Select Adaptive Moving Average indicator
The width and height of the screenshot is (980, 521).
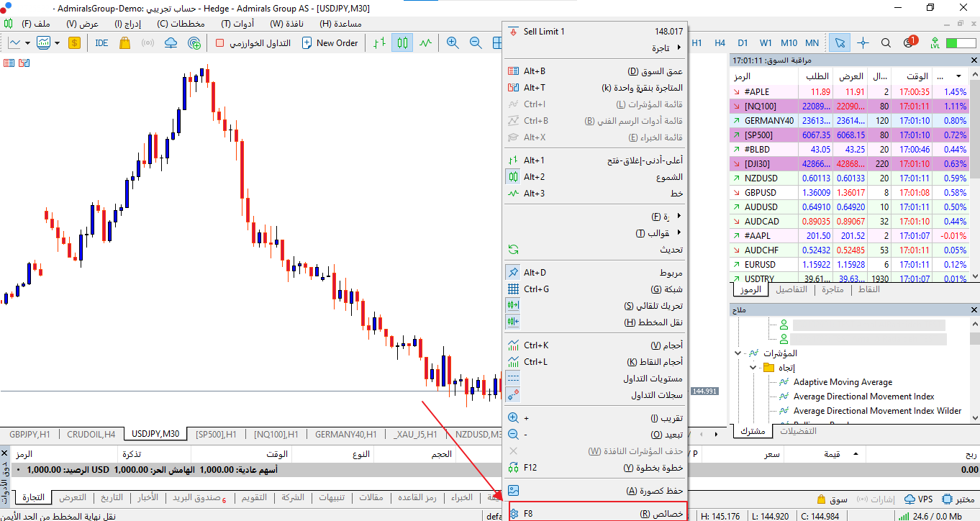pyautogui.click(x=843, y=382)
